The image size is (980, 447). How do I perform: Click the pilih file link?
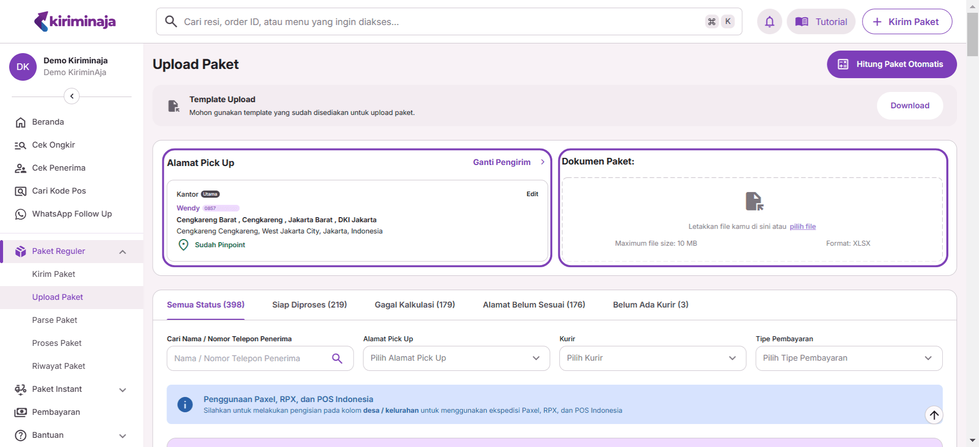(x=802, y=227)
